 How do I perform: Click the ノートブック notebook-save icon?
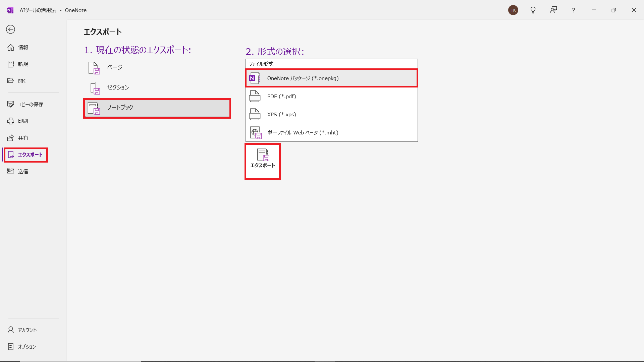pyautogui.click(x=94, y=108)
